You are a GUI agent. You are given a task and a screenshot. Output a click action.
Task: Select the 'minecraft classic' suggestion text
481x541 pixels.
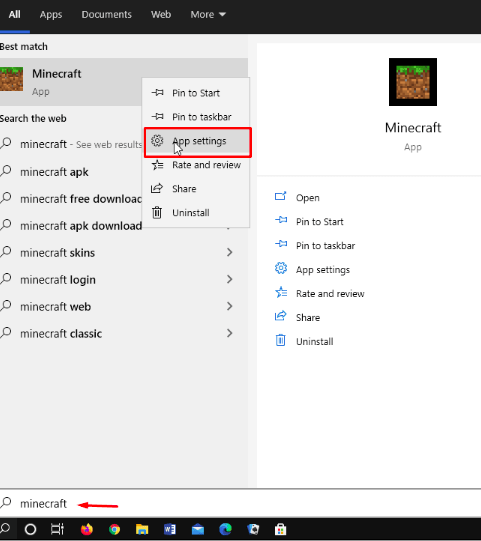[x=61, y=334]
